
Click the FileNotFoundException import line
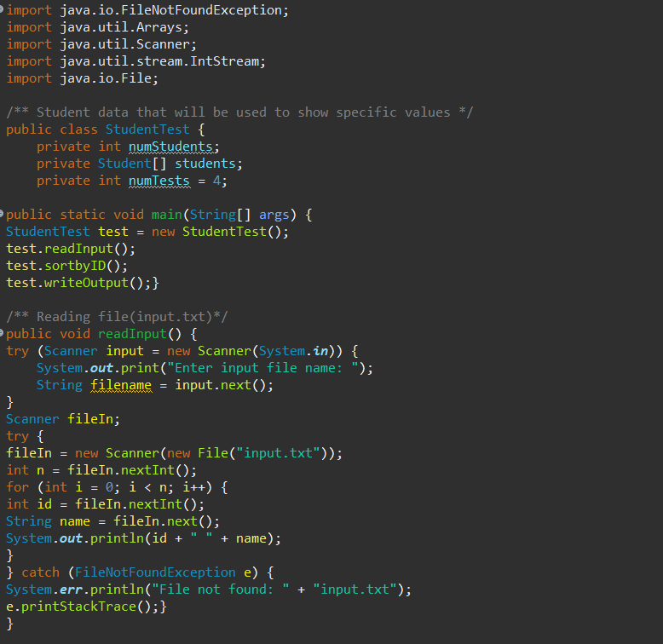(x=147, y=10)
